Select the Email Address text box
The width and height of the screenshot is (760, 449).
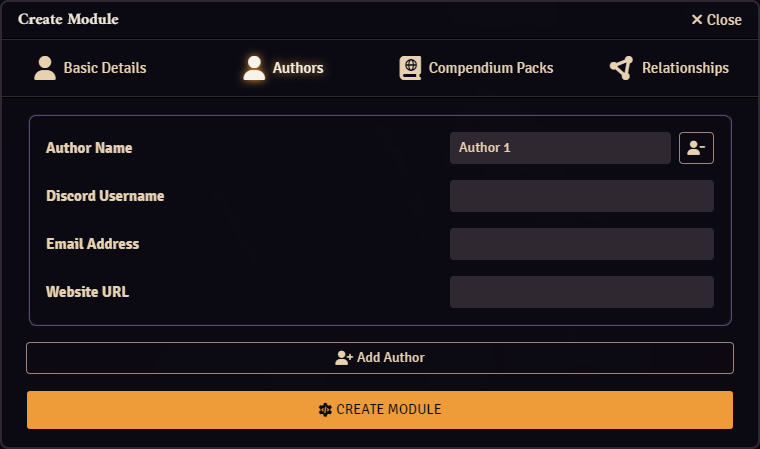tap(582, 244)
